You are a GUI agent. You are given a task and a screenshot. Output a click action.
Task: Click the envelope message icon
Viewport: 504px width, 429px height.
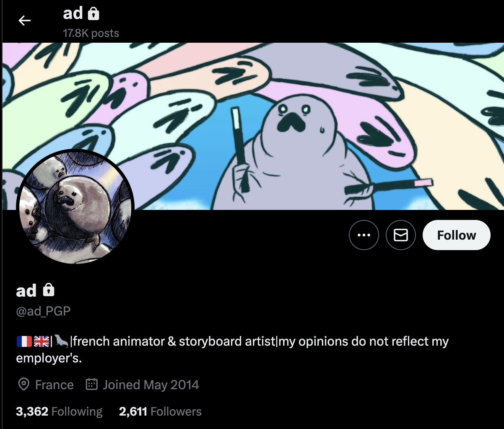(401, 235)
